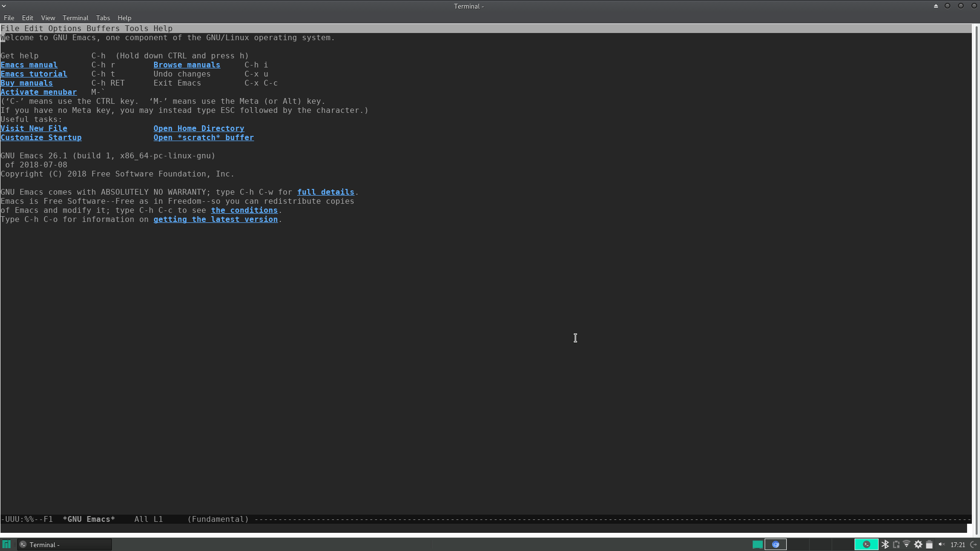The image size is (980, 551).
Task: Click the battery status tray icon
Action: [x=929, y=544]
